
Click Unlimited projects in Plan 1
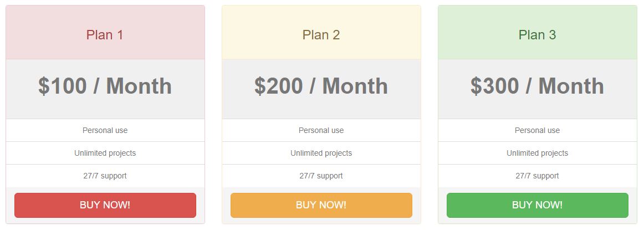(105, 153)
